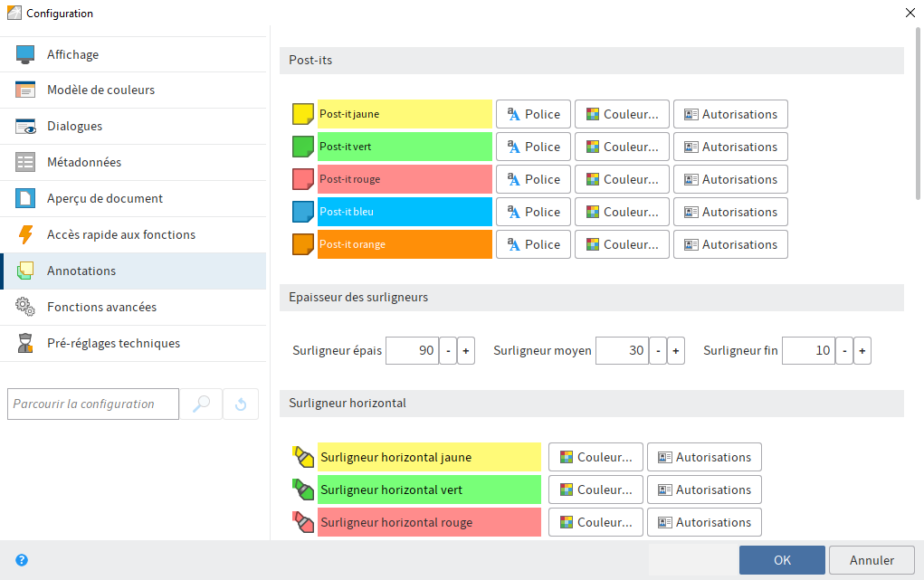Click the red highlighter pen icon
This screenshot has height=580, width=924.
pyautogui.click(x=303, y=521)
